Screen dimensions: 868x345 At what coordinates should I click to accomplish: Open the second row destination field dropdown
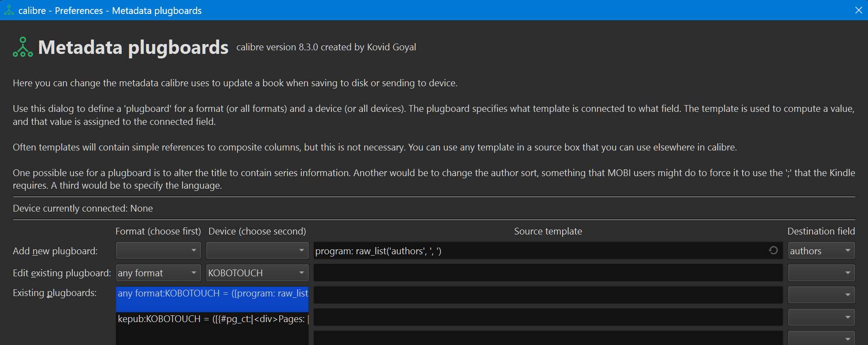pyautogui.click(x=821, y=273)
